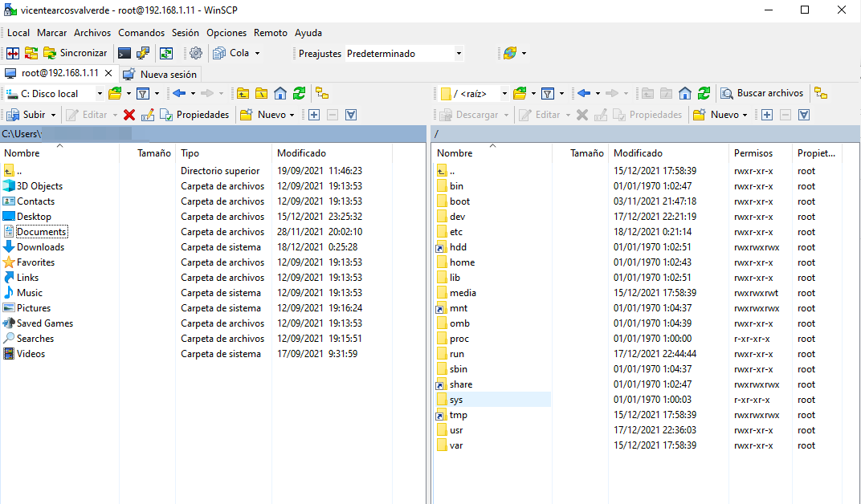Click the red X delete icon in local panel

tap(129, 115)
